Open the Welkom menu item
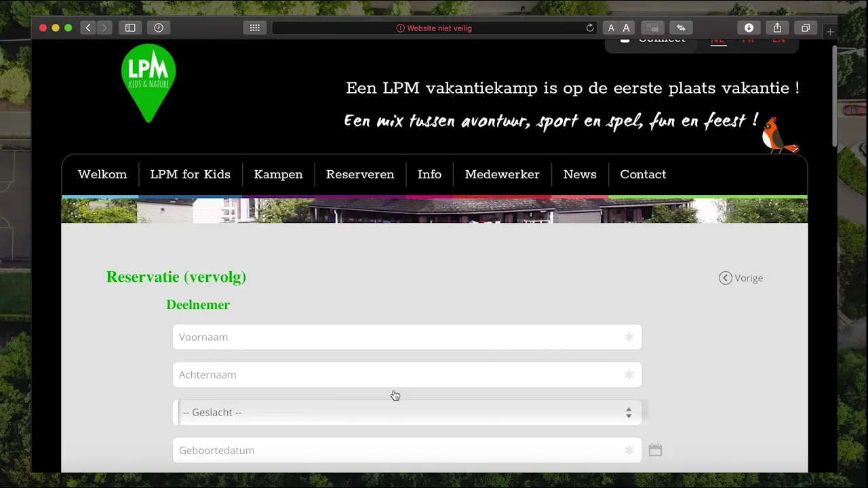Screen dimensions: 868x488 point(102,174)
